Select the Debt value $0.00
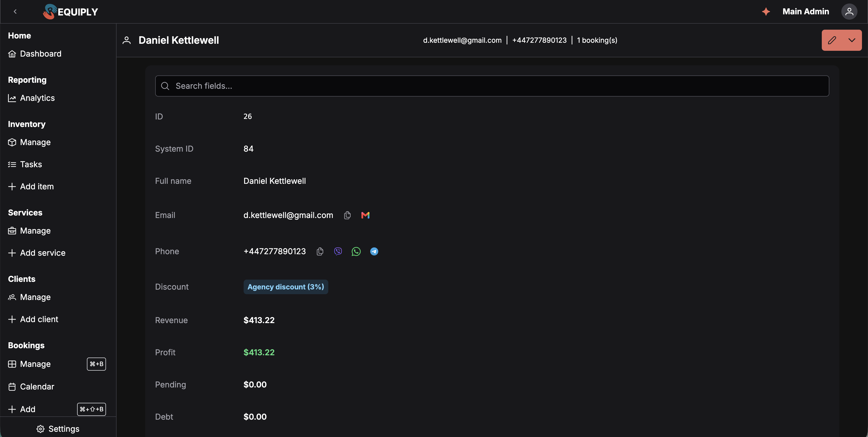This screenshot has width=868, height=437. pyautogui.click(x=255, y=417)
